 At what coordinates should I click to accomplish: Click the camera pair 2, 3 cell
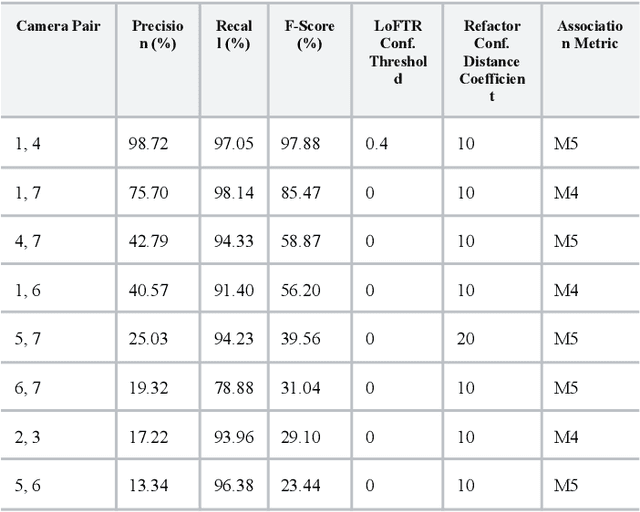[28, 437]
